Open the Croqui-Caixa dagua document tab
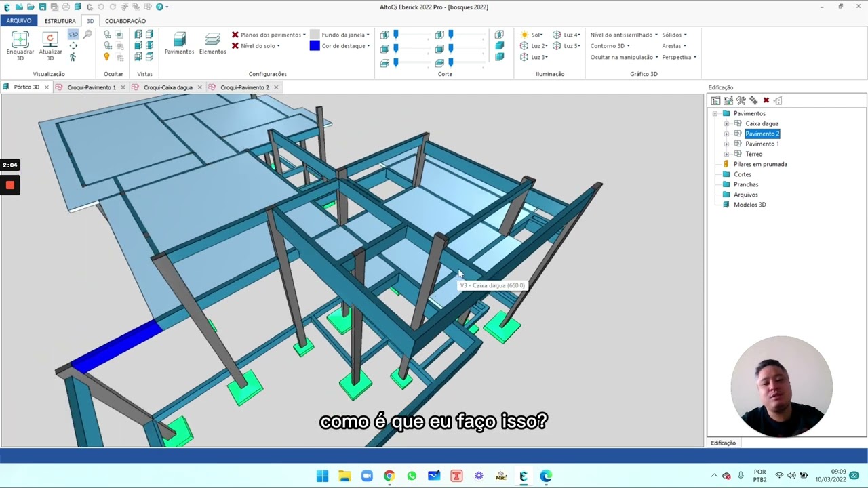This screenshot has height=488, width=868. [x=167, y=87]
